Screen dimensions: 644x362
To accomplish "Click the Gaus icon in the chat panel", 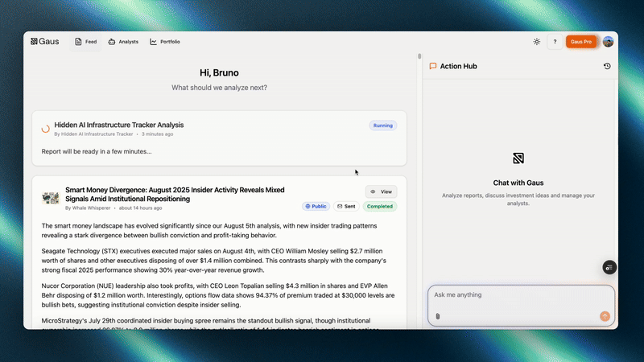I will click(518, 158).
